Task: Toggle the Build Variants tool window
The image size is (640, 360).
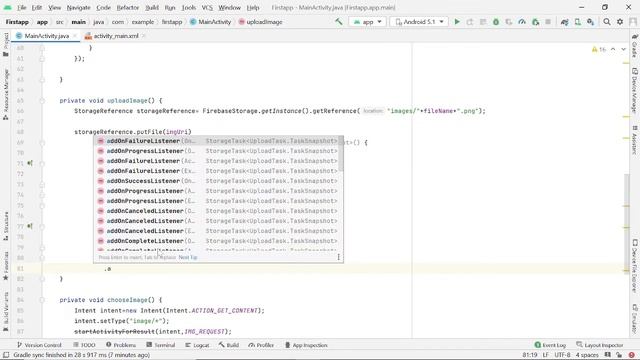Action: [6, 311]
